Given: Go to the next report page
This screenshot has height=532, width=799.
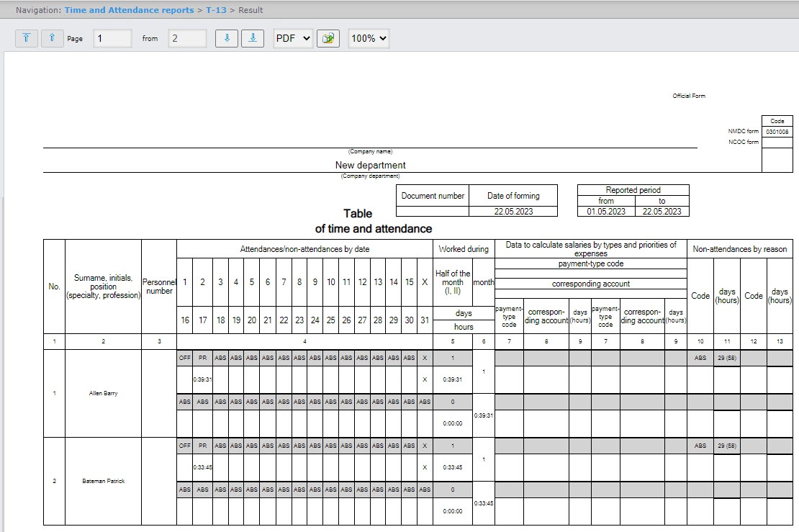Looking at the screenshot, I should coord(227,38).
